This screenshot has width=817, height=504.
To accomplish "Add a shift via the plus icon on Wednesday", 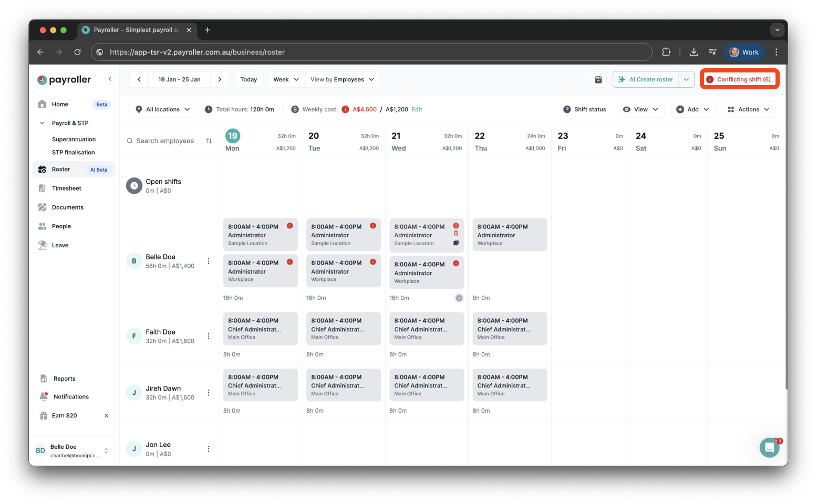I will tap(459, 298).
